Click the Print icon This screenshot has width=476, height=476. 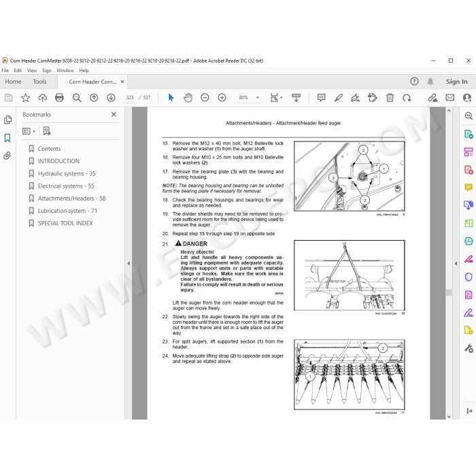click(x=60, y=98)
